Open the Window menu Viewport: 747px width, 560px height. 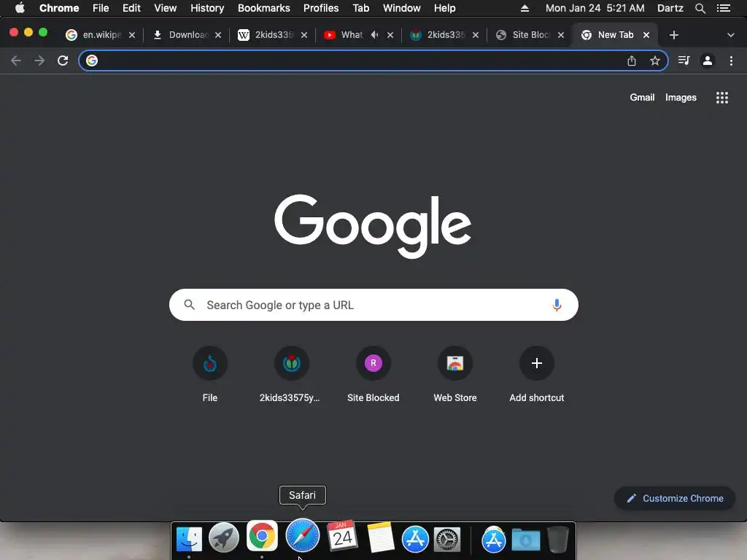pyautogui.click(x=402, y=8)
